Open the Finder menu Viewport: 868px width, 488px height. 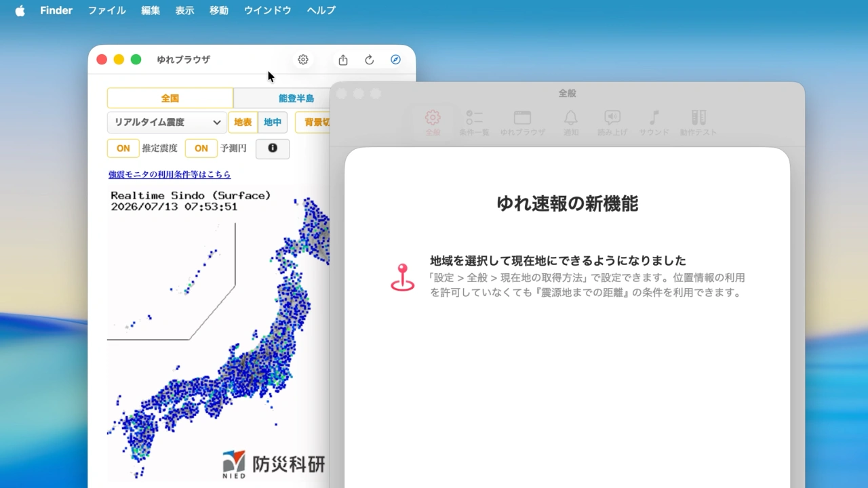pyautogui.click(x=56, y=10)
